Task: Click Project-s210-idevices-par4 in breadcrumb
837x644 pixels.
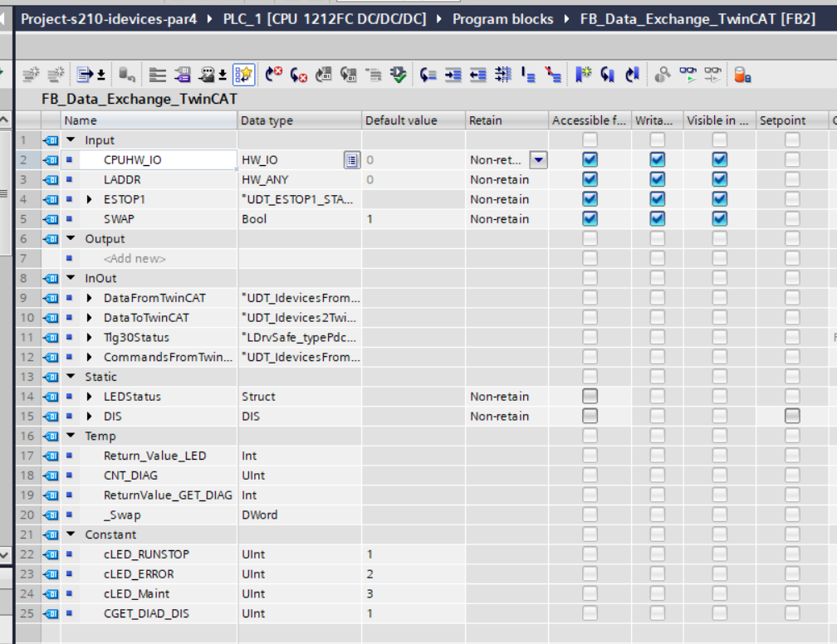Action: coord(109,19)
